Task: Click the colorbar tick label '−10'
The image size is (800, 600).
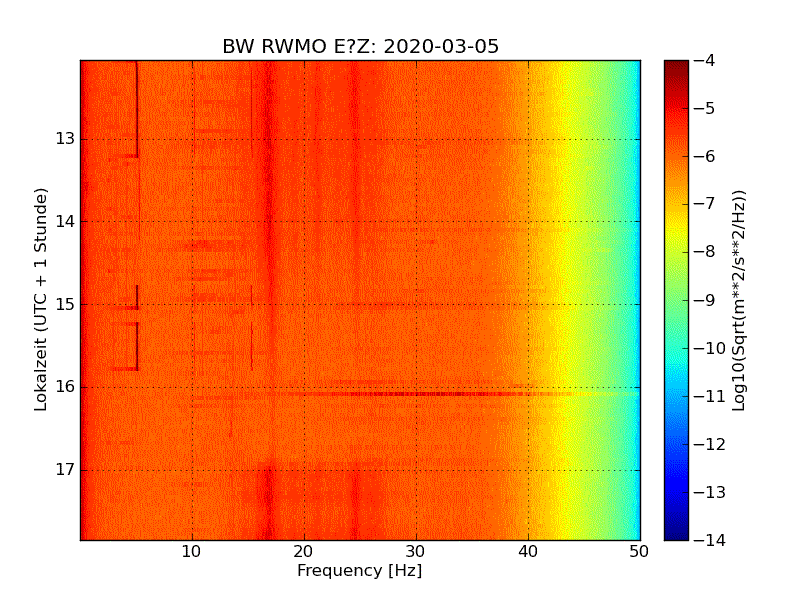Action: click(x=710, y=348)
